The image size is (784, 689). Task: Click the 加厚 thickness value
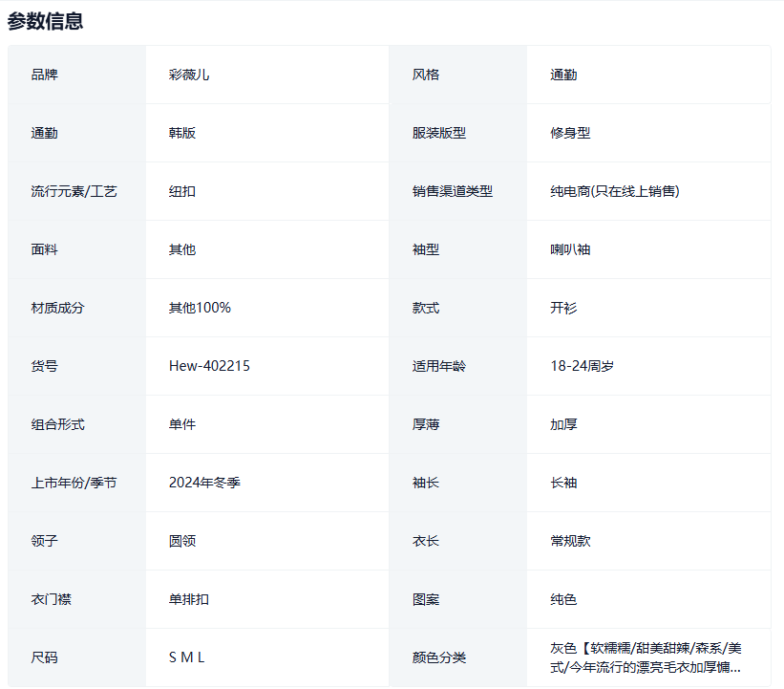(563, 424)
